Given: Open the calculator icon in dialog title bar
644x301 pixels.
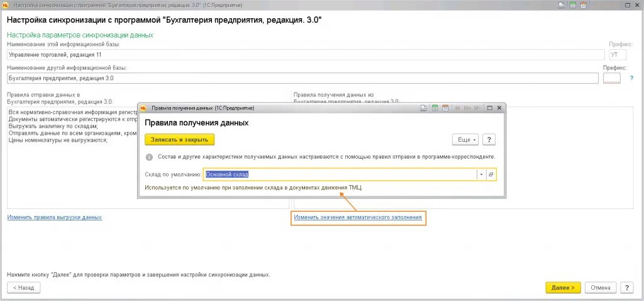Looking at the screenshot, I should (435, 108).
